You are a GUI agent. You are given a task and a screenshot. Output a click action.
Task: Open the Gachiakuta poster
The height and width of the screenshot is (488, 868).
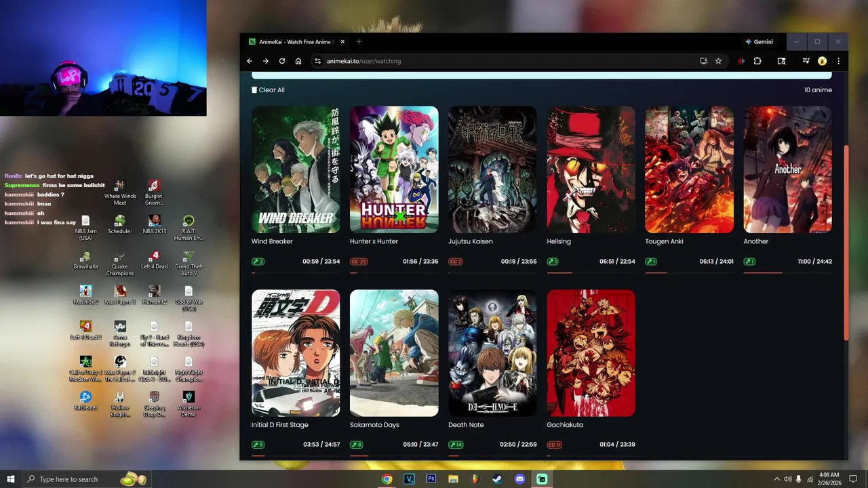[x=591, y=353]
